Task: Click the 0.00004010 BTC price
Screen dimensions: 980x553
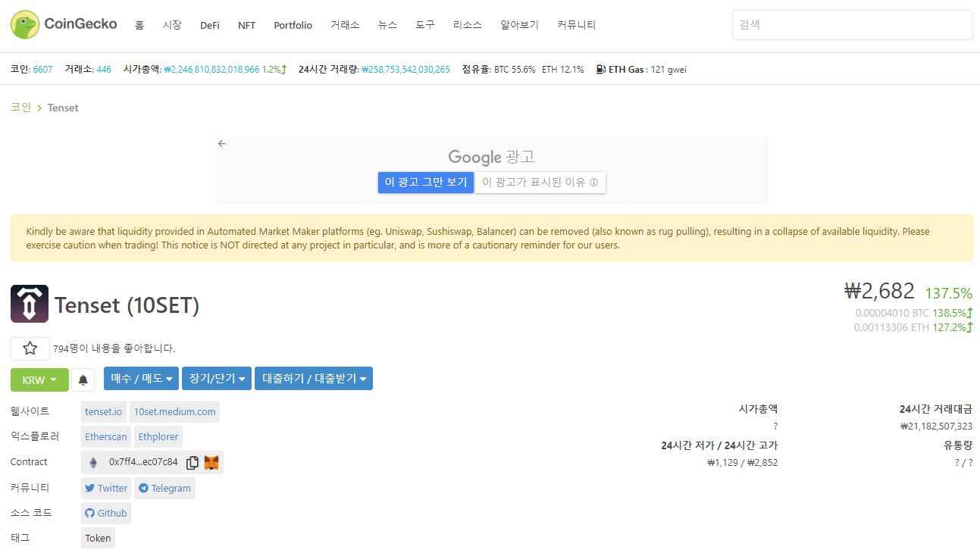Action: 892,313
